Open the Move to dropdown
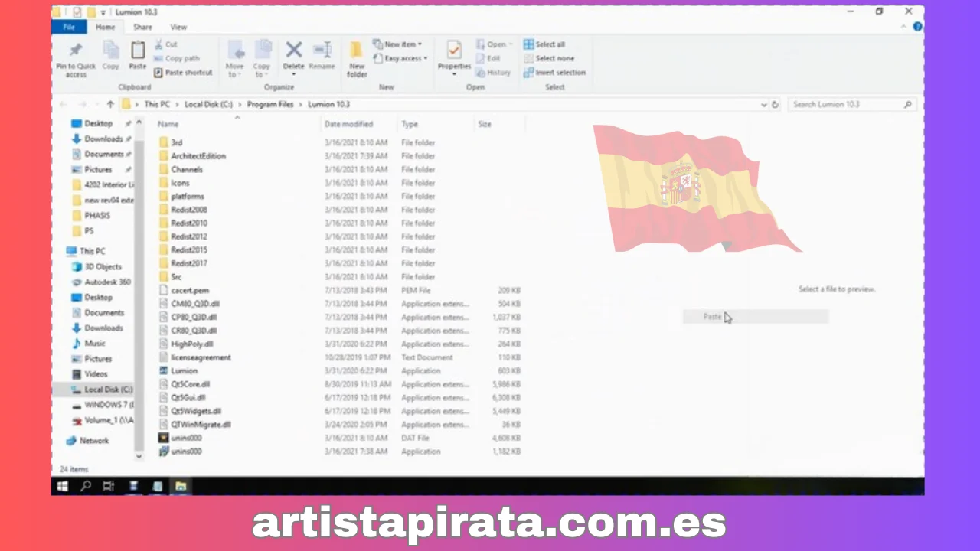This screenshot has height=551, width=980. (x=234, y=59)
